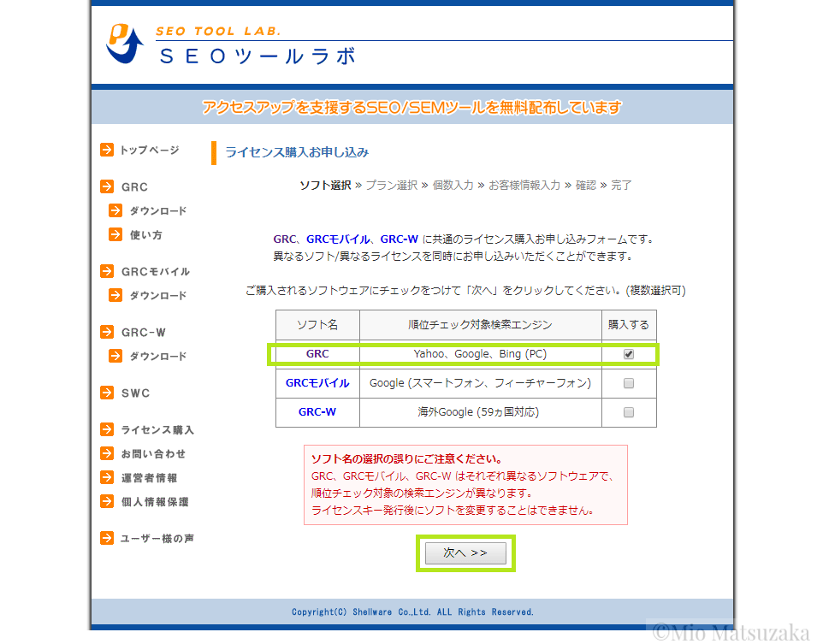Screen dimensions: 817x644
Task: Click the SEOツールラボ site title
Action: 258,56
